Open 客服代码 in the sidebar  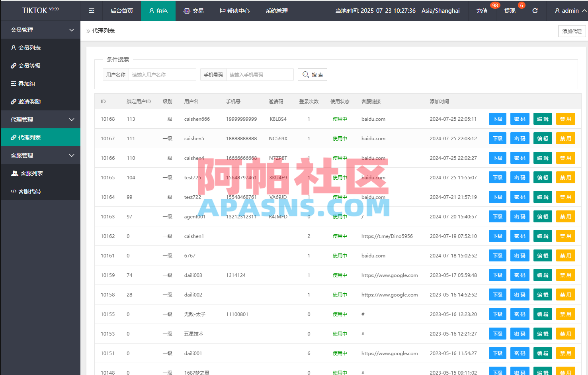coord(40,191)
